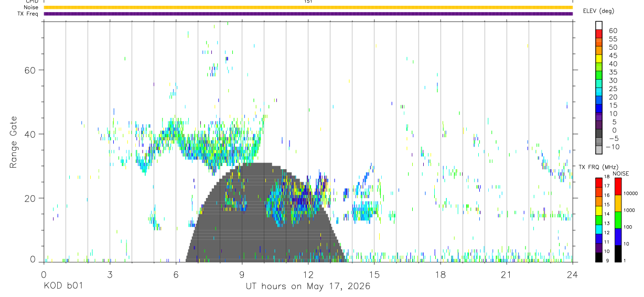Click the black 9–10 MHz TX frequency swatch
Image resolution: width=644 pixels, height=297 pixels.
pos(598,257)
